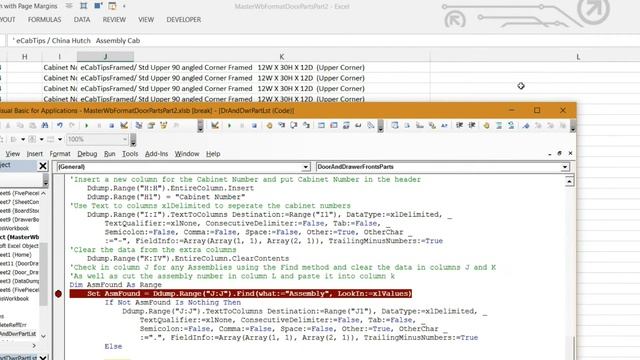
Task: Click Reset icon left of Project Explorer icon
Action: (x=111, y=125)
